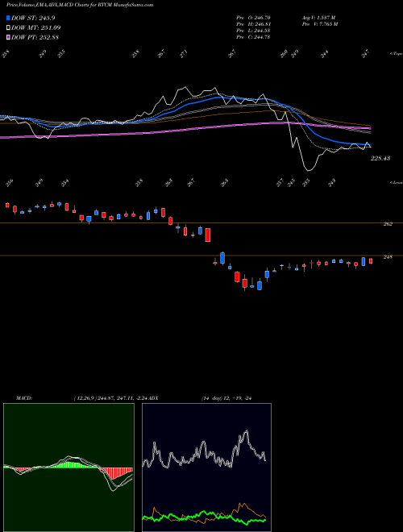Click the magenta DOW PT legend swatch
The width and height of the screenshot is (403, 532).
point(9,37)
